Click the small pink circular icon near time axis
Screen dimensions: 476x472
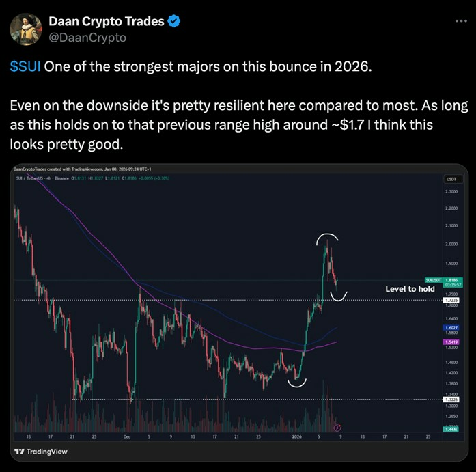click(338, 428)
